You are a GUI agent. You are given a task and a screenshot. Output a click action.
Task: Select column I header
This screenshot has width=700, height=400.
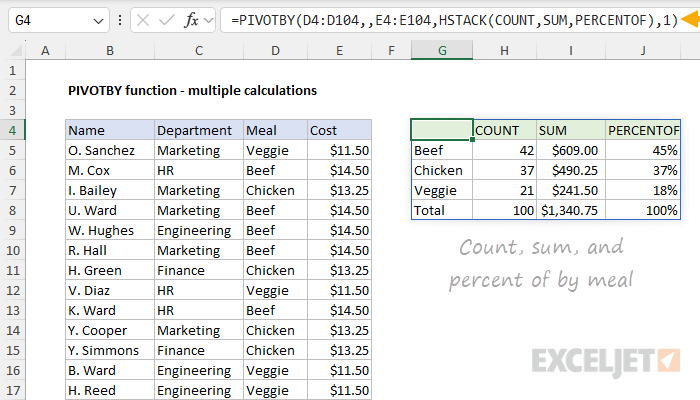[571, 50]
